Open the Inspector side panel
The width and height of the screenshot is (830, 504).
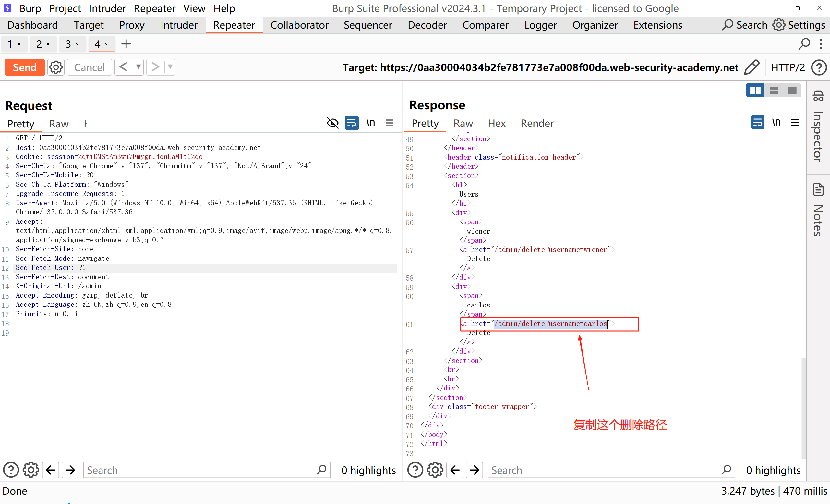click(x=818, y=127)
